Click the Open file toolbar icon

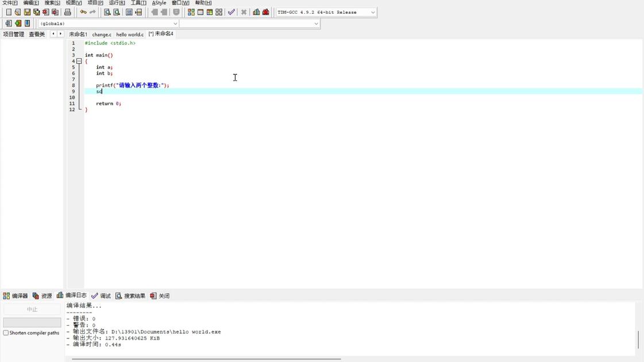[x=18, y=12]
